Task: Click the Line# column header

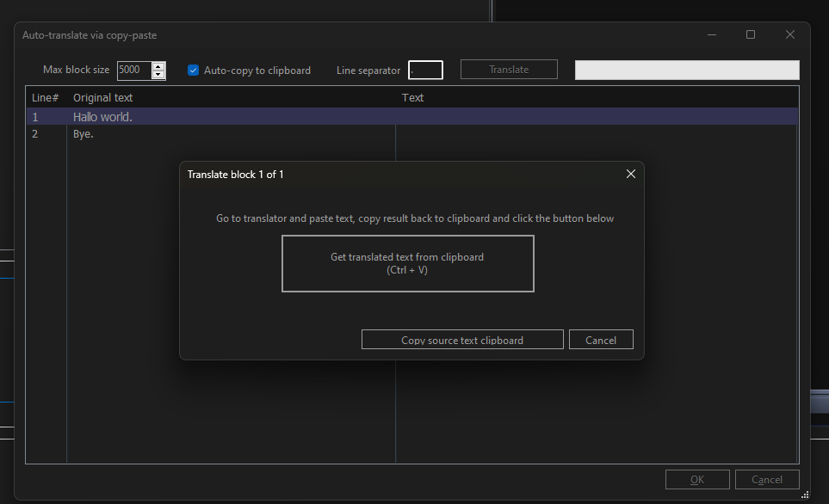Action: 45,97
